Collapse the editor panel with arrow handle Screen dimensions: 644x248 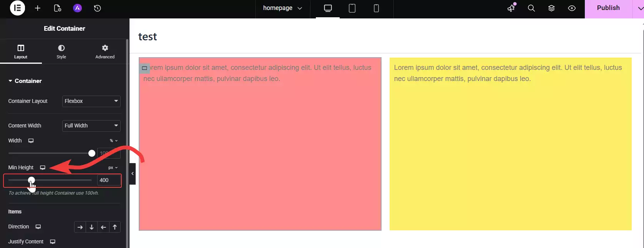[133, 174]
